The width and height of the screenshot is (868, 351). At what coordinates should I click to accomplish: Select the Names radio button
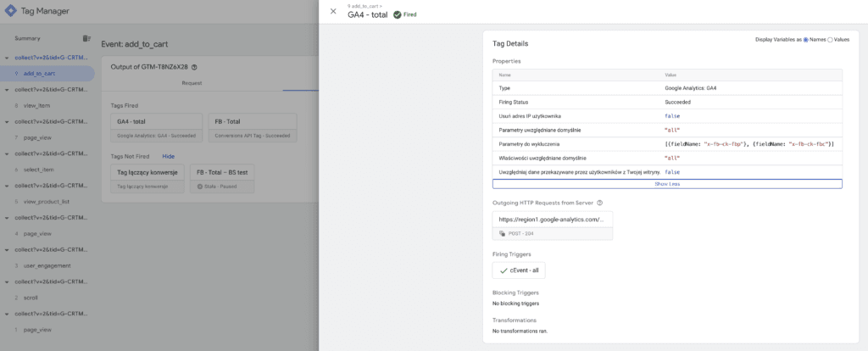coord(805,40)
